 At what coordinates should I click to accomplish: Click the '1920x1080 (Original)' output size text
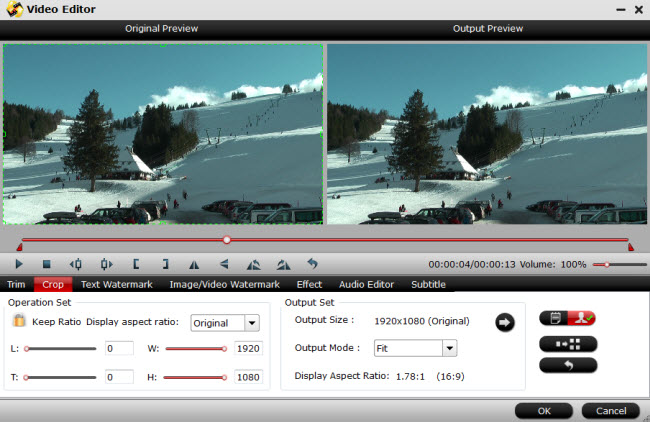[422, 321]
